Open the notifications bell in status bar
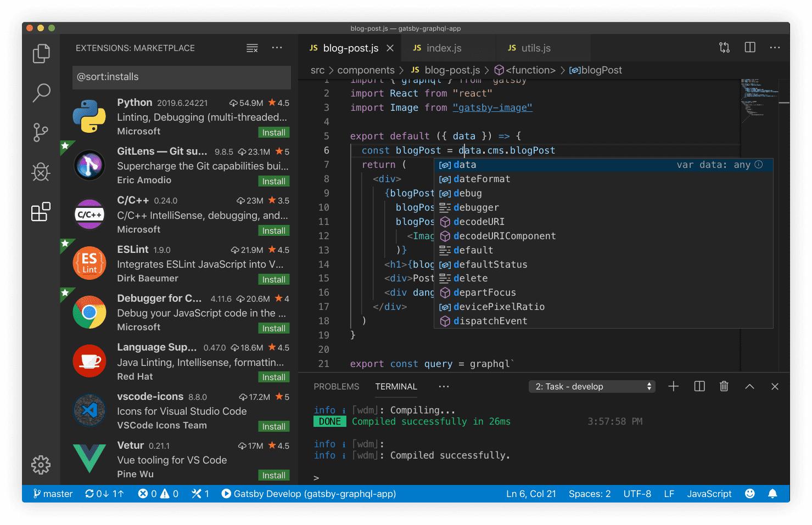812x525 pixels. [772, 494]
